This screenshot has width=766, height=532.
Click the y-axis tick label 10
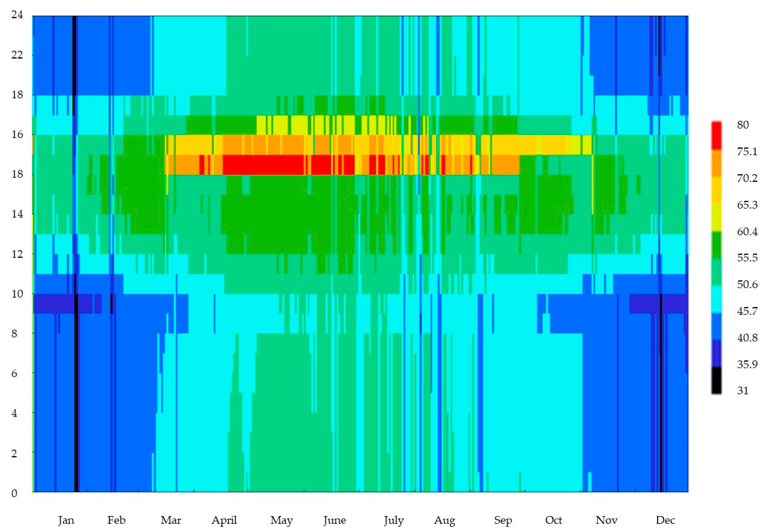17,294
